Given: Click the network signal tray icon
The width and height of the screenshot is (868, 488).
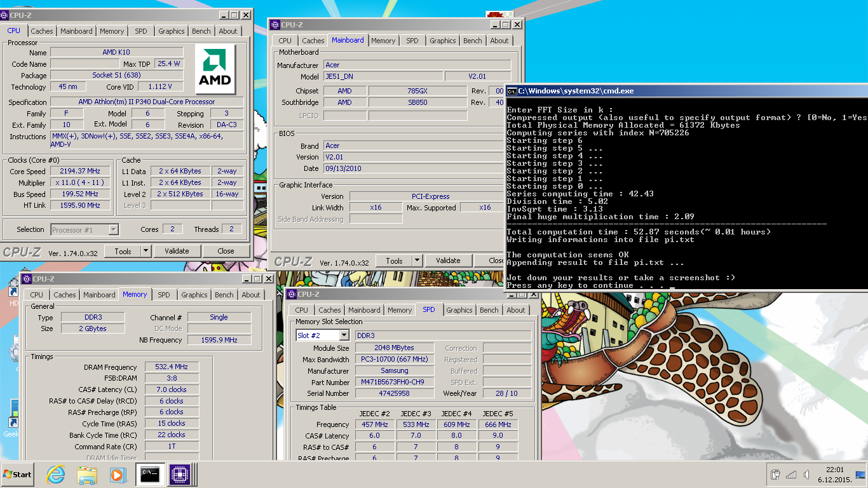Looking at the screenshot, I should point(791,475).
